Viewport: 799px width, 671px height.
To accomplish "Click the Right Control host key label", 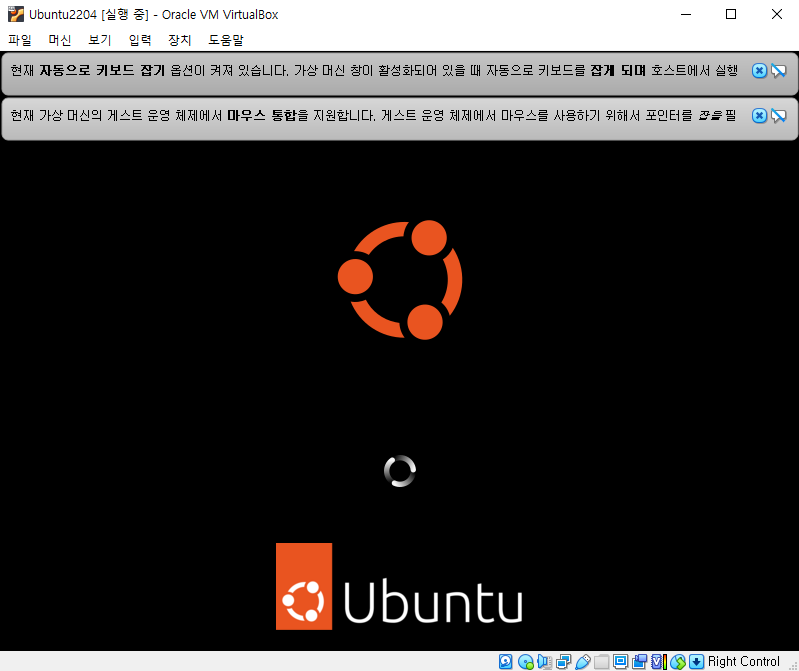I will point(743,661).
